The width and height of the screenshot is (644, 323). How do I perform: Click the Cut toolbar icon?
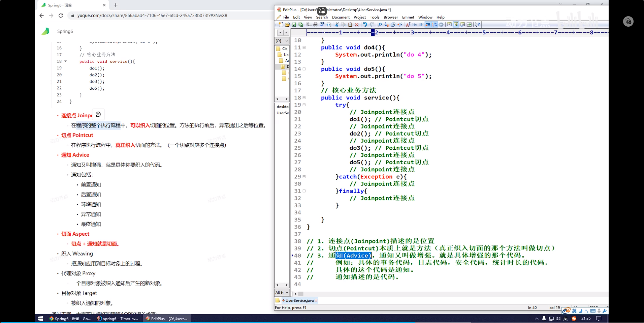tap(337, 24)
